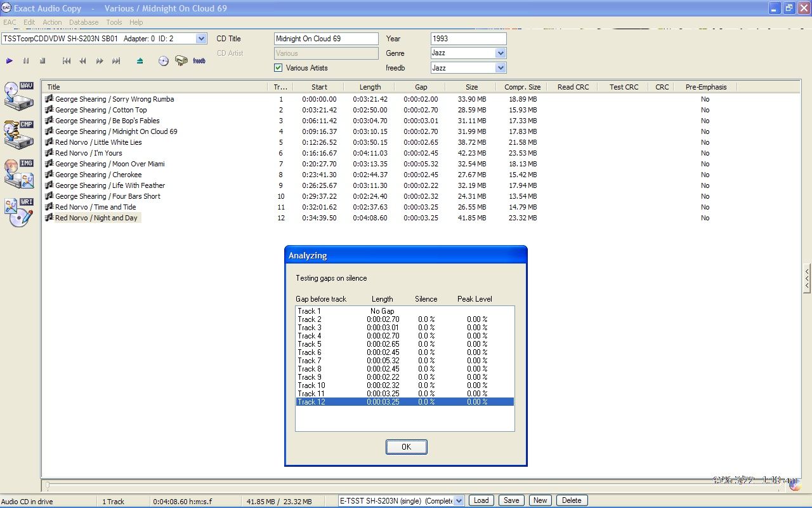Sort by the Gap column header

pyautogui.click(x=420, y=87)
